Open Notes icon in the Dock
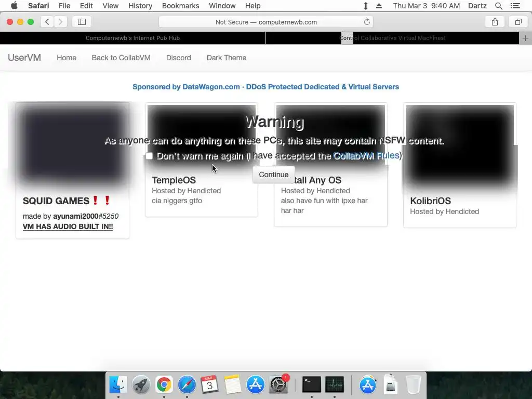Screen dimensions: 532x399 [232, 384]
